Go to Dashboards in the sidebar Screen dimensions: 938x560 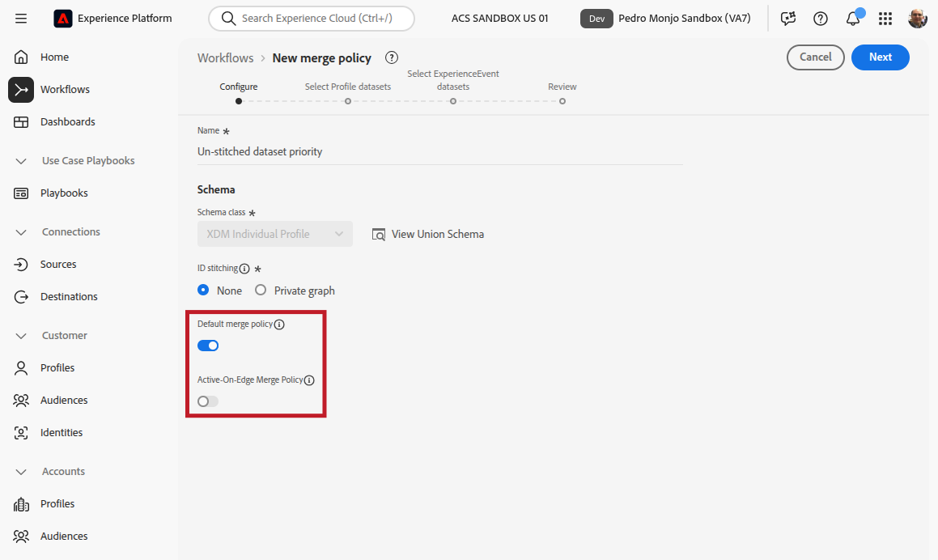click(x=67, y=122)
